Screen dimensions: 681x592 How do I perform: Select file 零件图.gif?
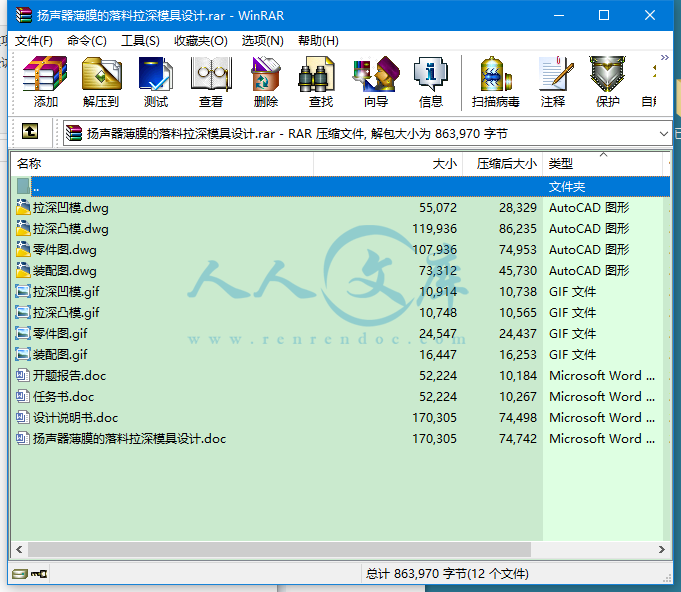[341, 334]
